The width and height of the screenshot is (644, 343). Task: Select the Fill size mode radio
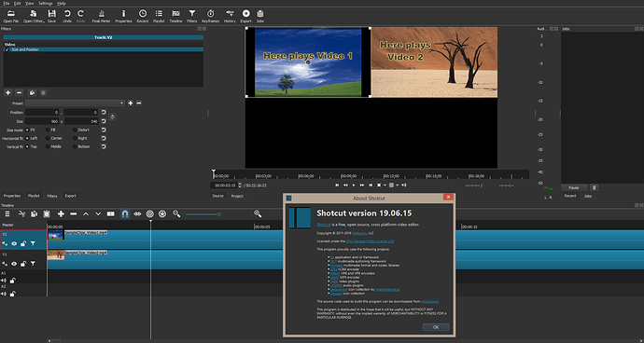pos(48,130)
